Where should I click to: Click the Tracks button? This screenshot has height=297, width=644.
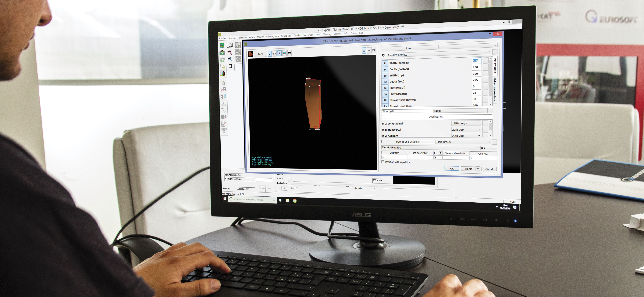[x=468, y=169]
